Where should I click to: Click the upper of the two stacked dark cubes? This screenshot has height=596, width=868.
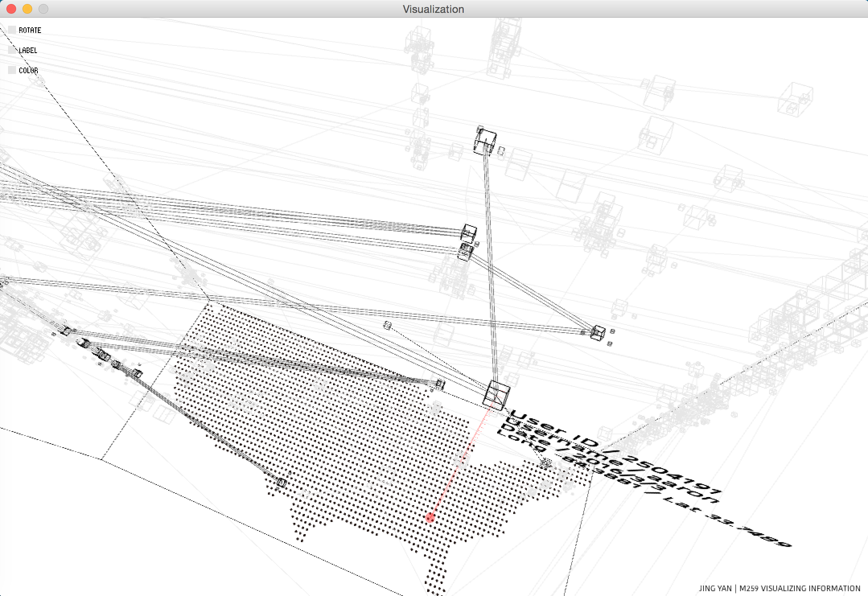[469, 233]
